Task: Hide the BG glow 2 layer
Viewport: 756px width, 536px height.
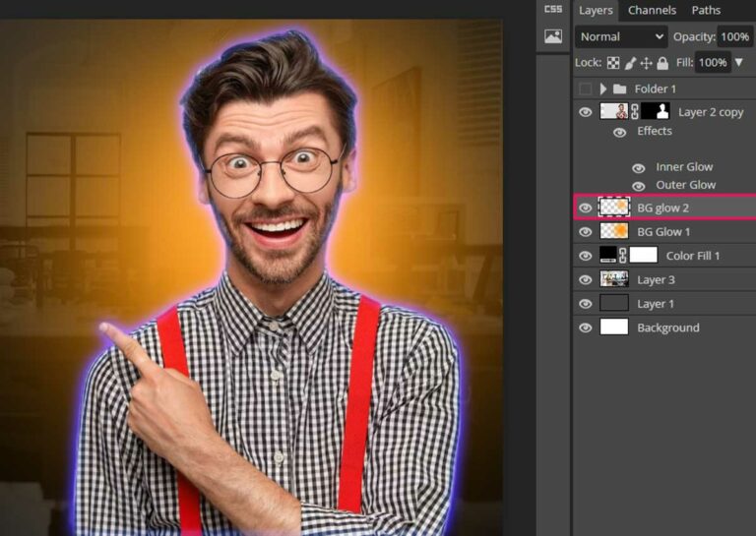Action: [x=585, y=208]
